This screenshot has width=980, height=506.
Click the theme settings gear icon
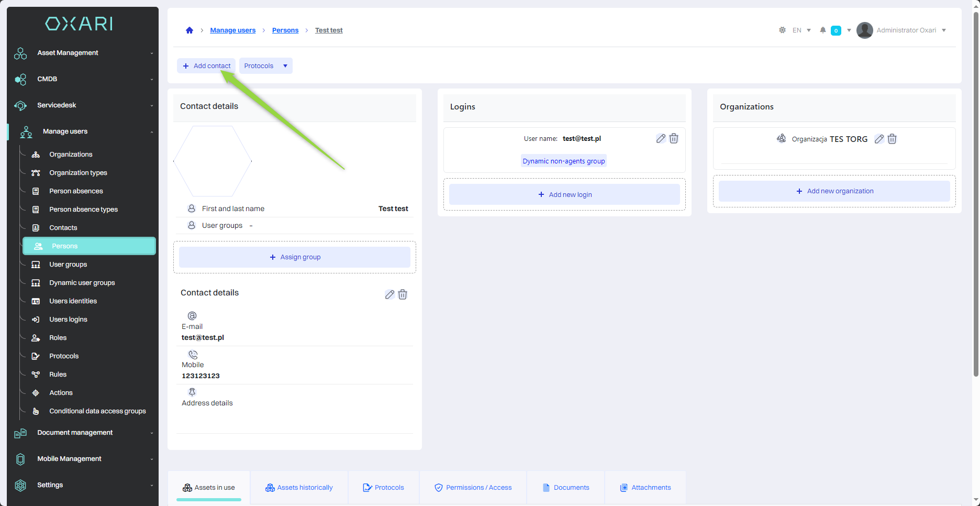[782, 30]
